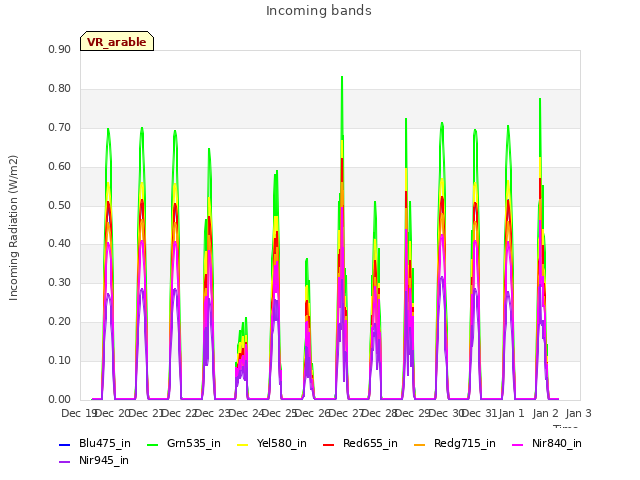
Task: Click the 0.50 y-axis tick label
Action: [x=60, y=205]
